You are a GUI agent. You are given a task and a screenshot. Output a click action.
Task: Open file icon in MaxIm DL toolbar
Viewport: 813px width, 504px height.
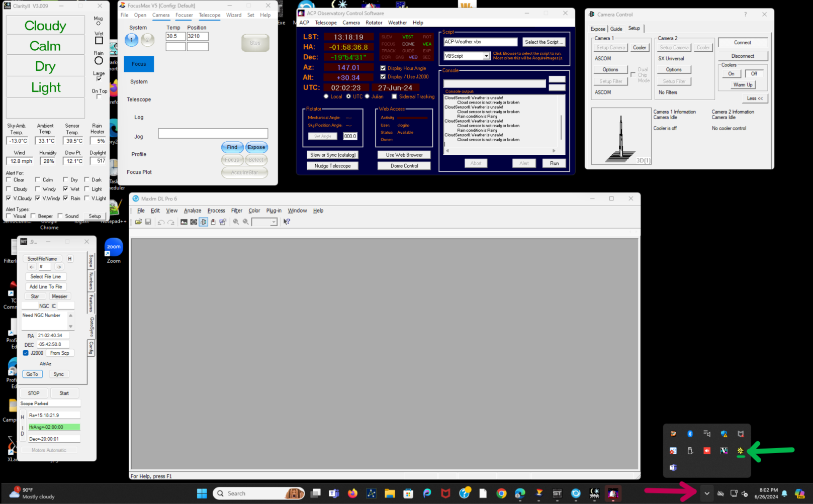[138, 222]
